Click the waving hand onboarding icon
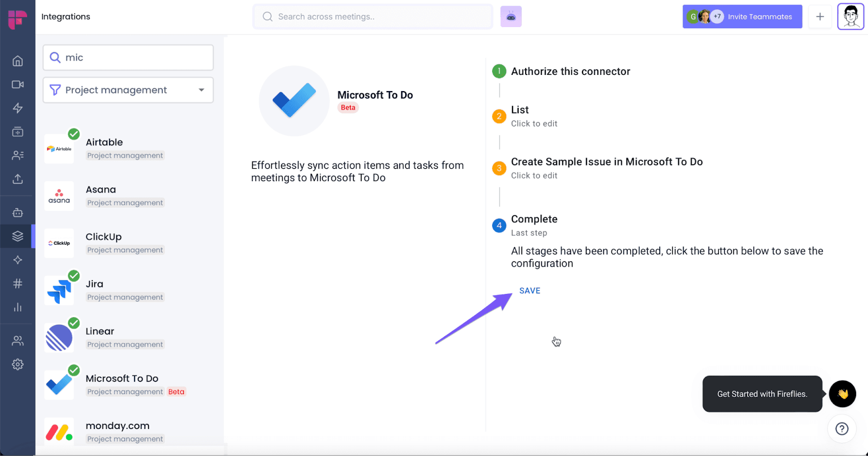This screenshot has height=456, width=868. point(843,394)
